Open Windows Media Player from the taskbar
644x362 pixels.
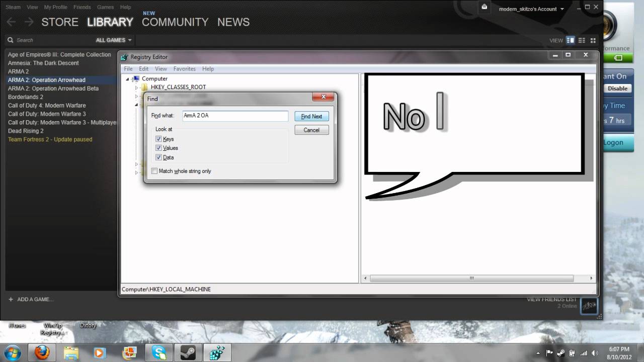[x=100, y=352]
